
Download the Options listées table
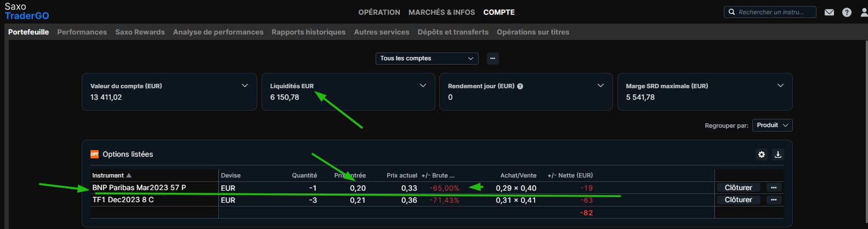tap(778, 154)
